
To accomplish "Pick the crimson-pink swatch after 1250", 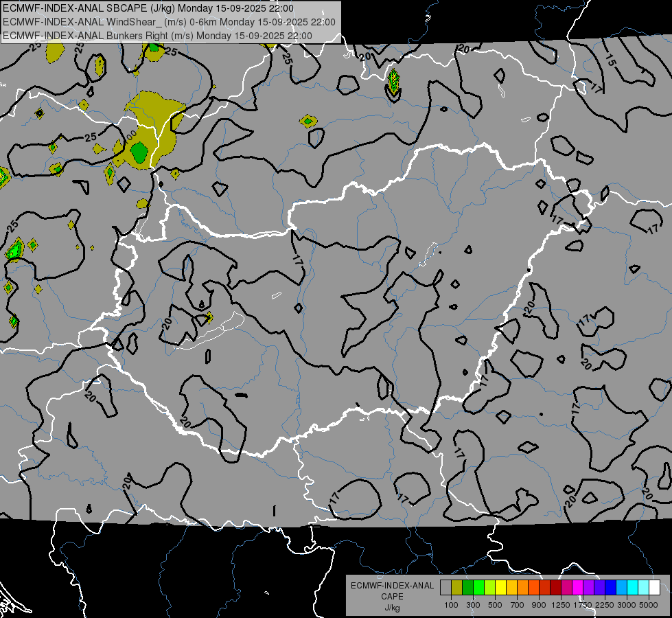I will pyautogui.click(x=566, y=588).
